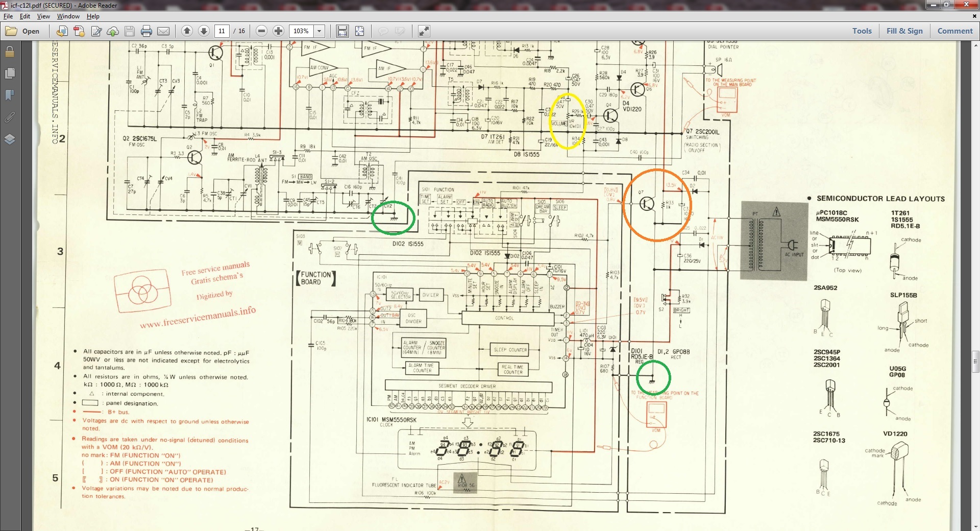Click the upload to cloud icon
The width and height of the screenshot is (980, 531).
click(113, 31)
